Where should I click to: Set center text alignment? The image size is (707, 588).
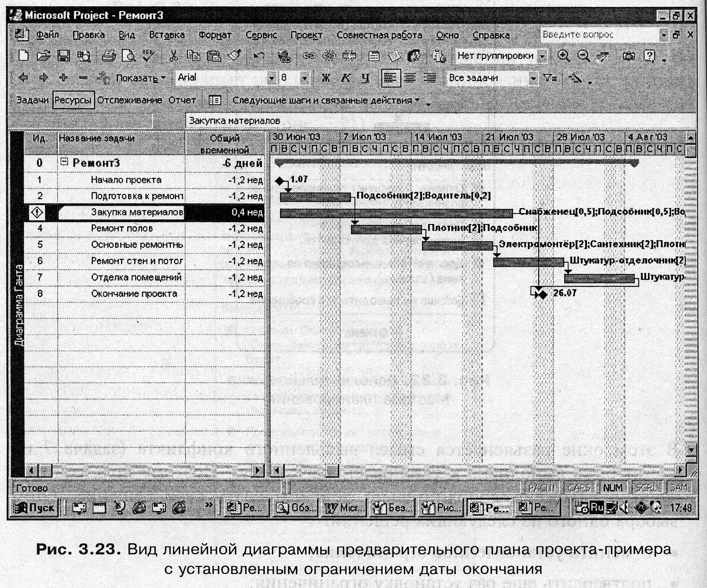(x=410, y=78)
